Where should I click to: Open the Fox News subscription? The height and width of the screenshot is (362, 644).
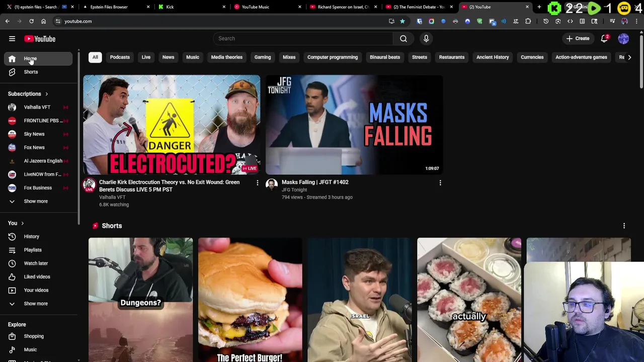(38, 147)
